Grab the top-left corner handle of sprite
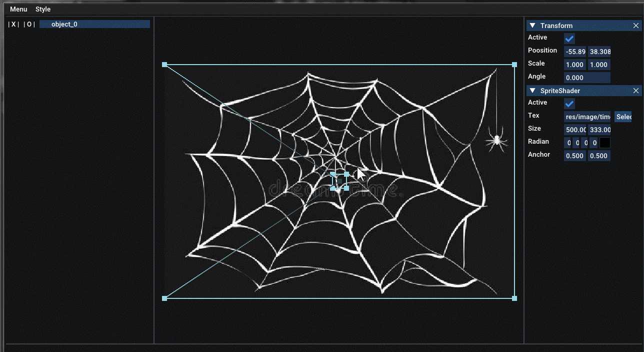Image resolution: width=644 pixels, height=352 pixels. [164, 65]
